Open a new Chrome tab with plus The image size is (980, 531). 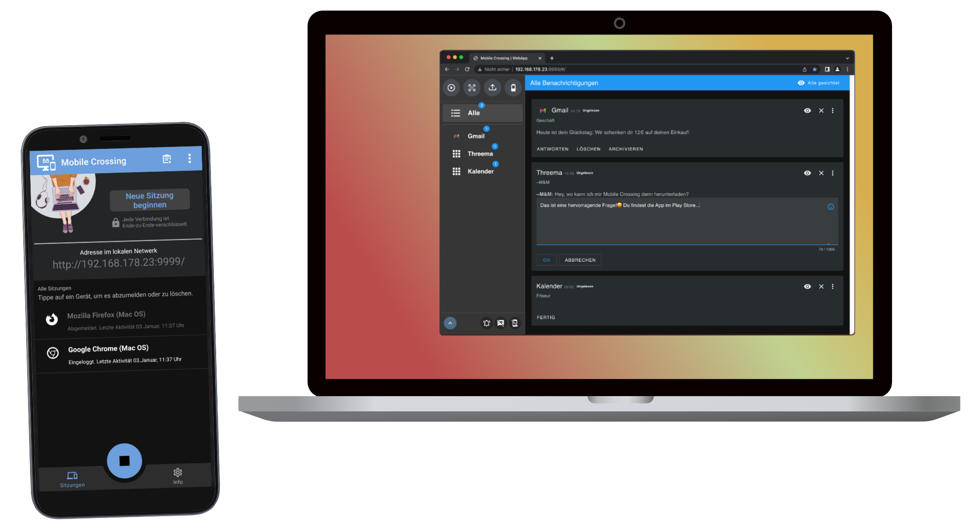click(x=552, y=58)
